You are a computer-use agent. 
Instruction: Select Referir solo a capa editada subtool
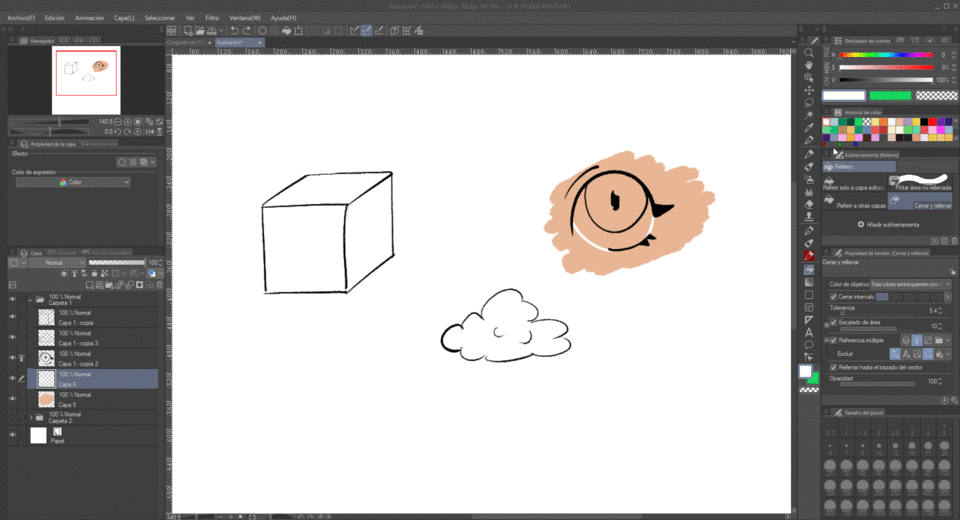click(855, 183)
